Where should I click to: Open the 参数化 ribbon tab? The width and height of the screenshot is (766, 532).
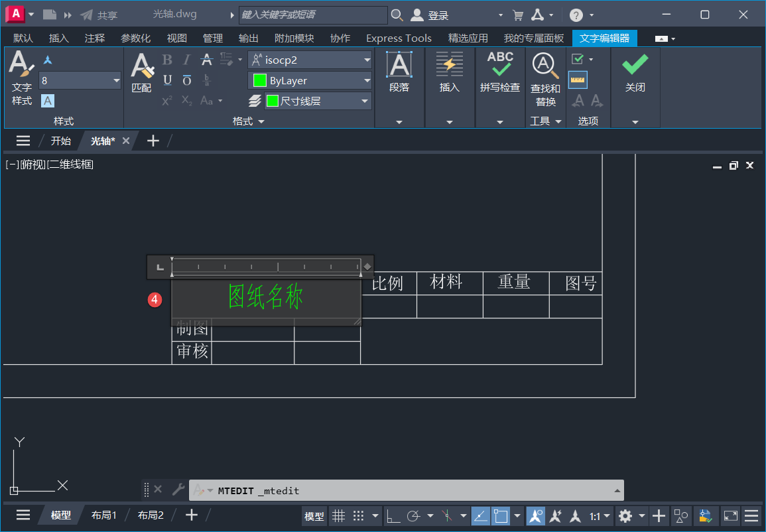pos(135,38)
